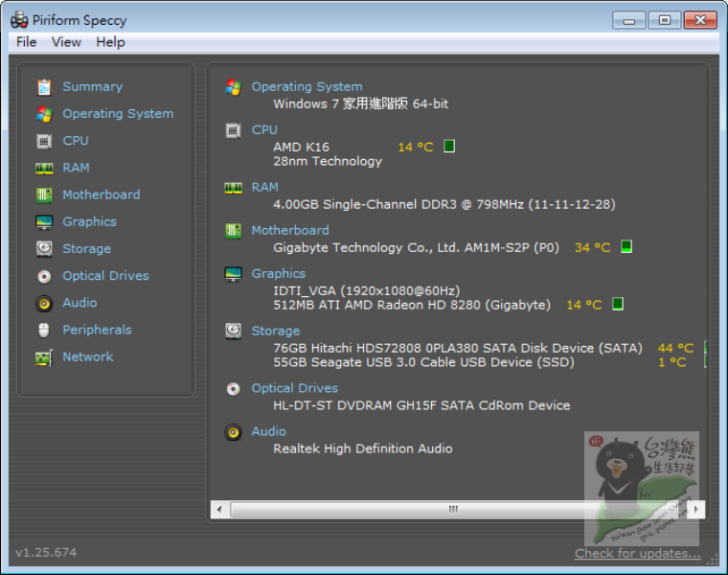Open the View menu
Viewport: 728px width, 575px height.
[66, 42]
